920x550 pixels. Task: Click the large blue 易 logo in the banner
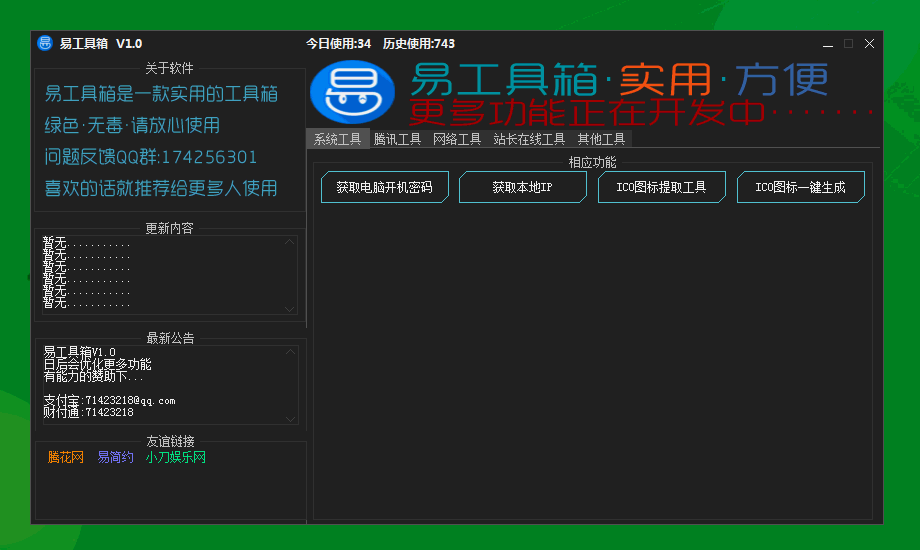click(x=353, y=92)
